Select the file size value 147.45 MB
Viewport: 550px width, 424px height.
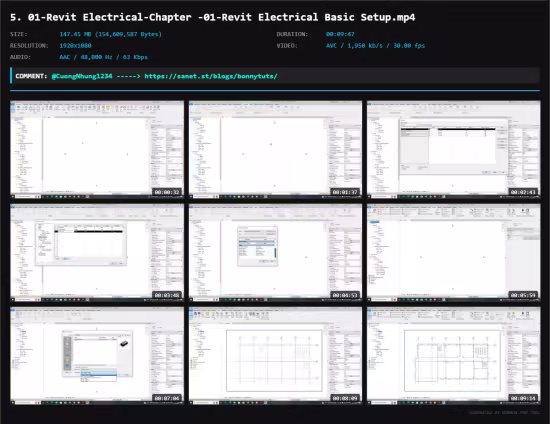[110, 34]
